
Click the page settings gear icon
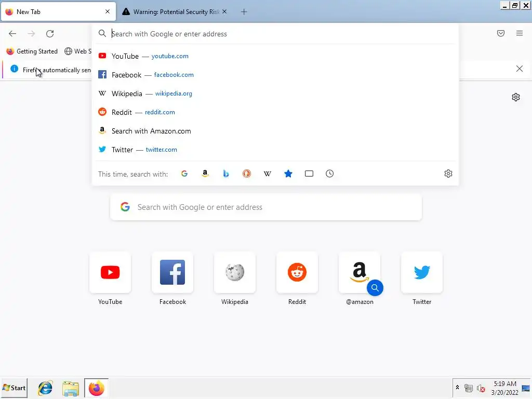516,97
